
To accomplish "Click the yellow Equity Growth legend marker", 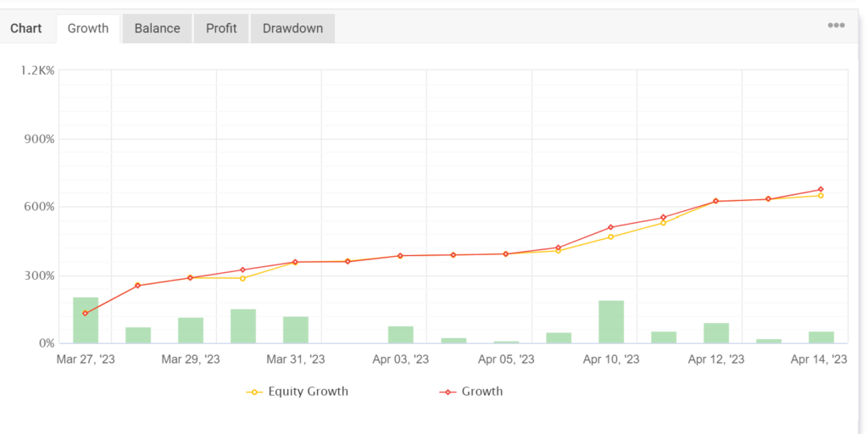I will point(253,392).
